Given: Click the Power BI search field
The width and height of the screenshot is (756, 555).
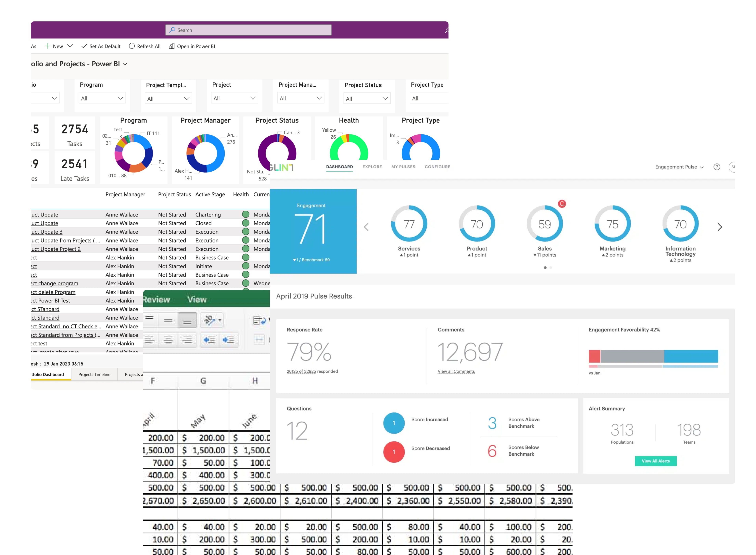Looking at the screenshot, I should 249,30.
